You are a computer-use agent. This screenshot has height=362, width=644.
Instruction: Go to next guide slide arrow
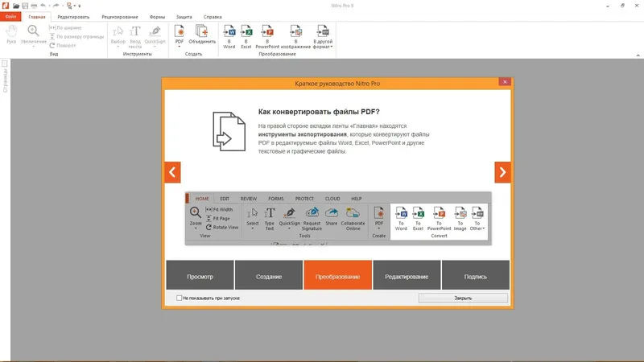tap(502, 172)
